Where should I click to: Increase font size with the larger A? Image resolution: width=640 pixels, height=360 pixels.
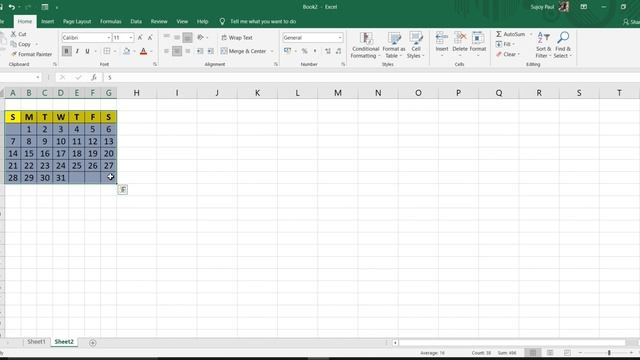[140, 38]
